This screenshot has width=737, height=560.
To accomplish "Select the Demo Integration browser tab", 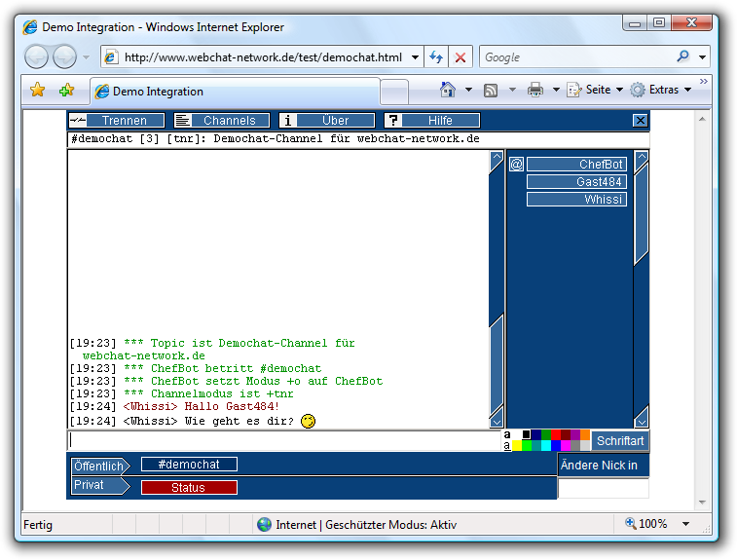I will coord(235,92).
